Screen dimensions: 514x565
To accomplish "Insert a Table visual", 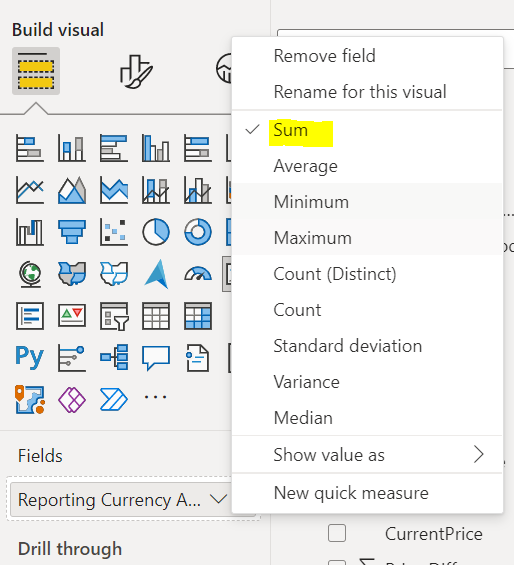I will click(156, 316).
